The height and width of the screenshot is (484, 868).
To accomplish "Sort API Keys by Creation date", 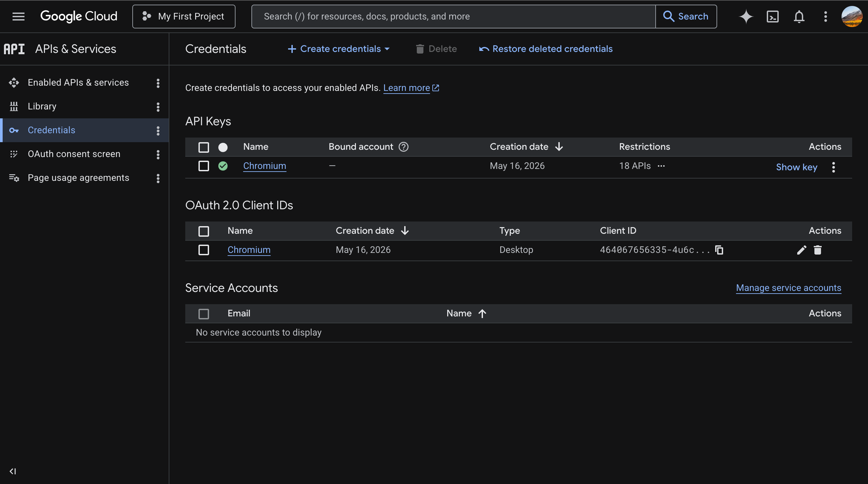I will tap(526, 147).
